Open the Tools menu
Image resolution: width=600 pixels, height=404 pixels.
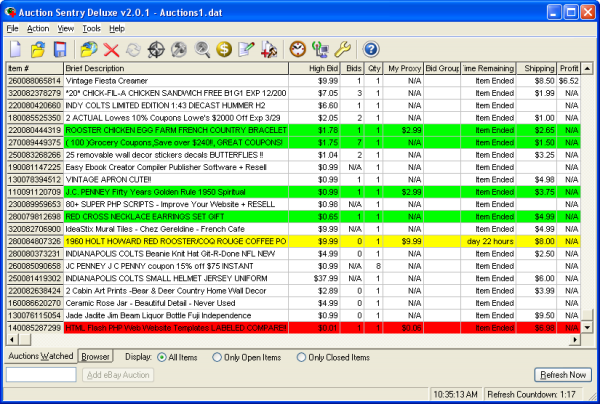(x=91, y=28)
